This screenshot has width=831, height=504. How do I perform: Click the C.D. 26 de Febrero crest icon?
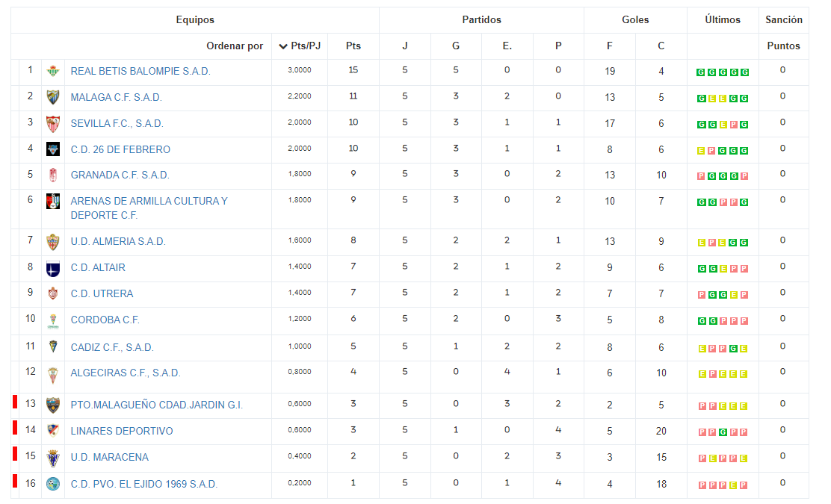coord(53,149)
